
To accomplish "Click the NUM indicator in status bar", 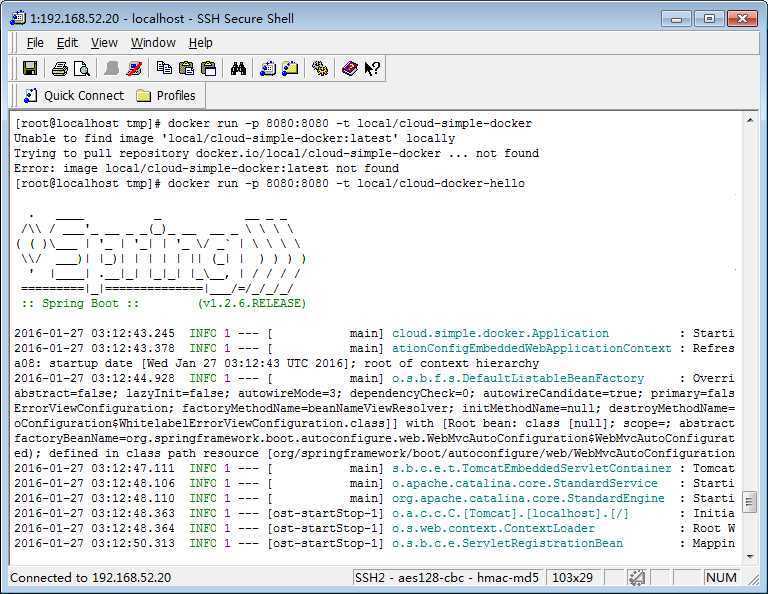I will click(x=721, y=578).
